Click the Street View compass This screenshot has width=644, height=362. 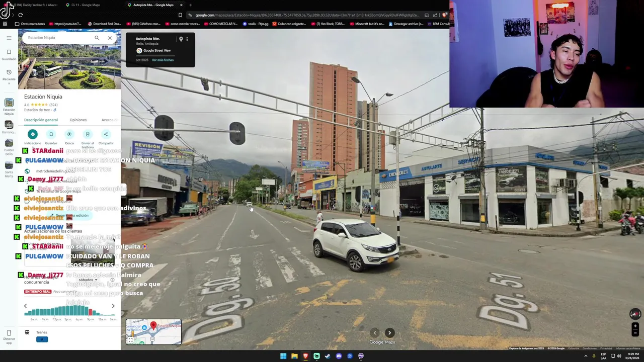(x=635, y=314)
